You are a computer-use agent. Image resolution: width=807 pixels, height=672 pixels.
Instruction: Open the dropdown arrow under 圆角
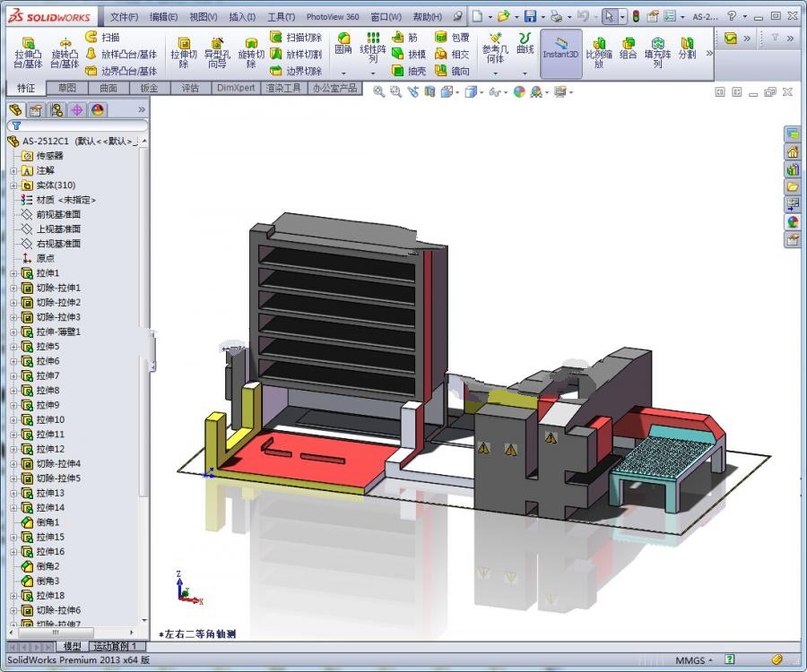[x=343, y=73]
